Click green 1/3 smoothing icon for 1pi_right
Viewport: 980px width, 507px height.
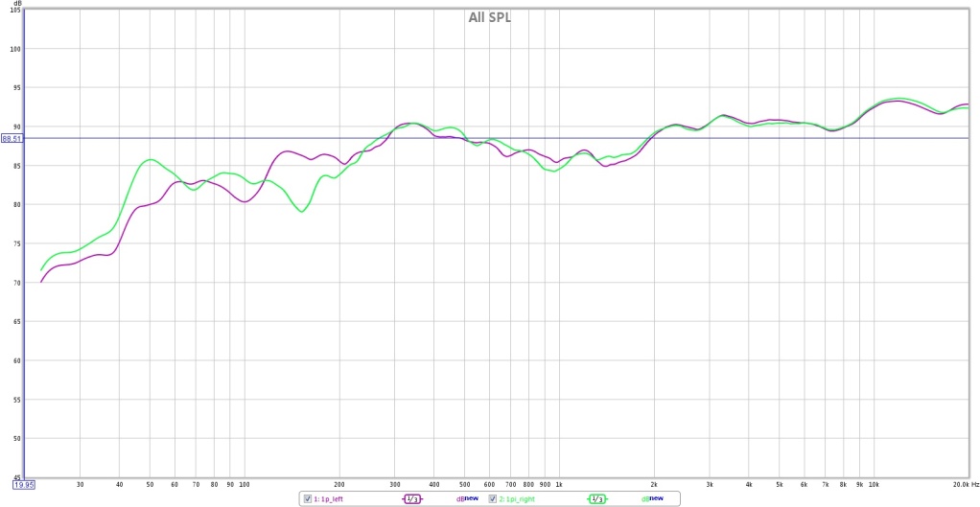(x=595, y=499)
